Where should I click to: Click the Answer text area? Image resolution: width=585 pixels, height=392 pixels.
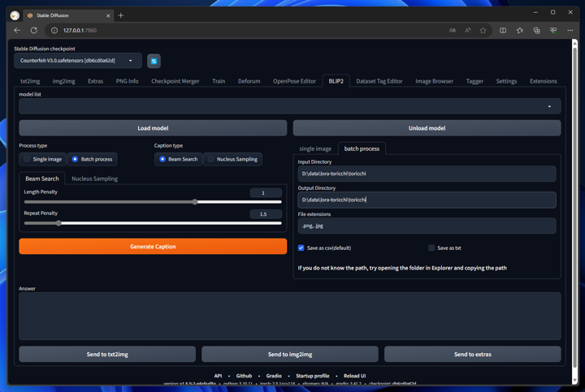[x=289, y=316]
